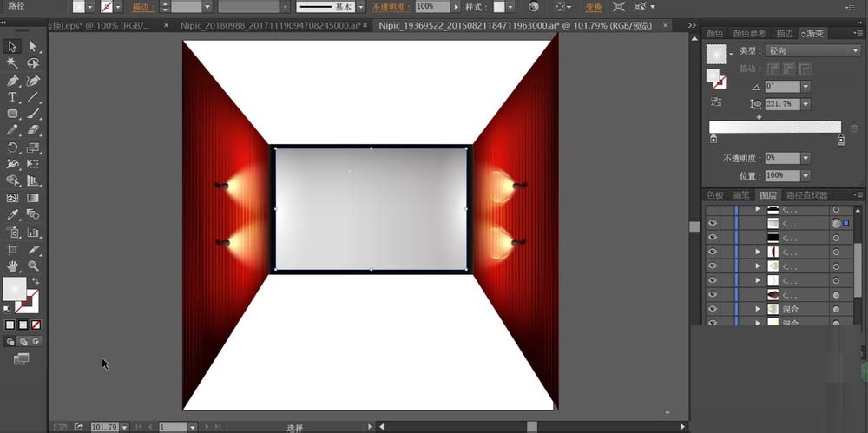Switch to the 色板 panel tab
Viewport: 868px width, 433px height.
pyautogui.click(x=715, y=195)
